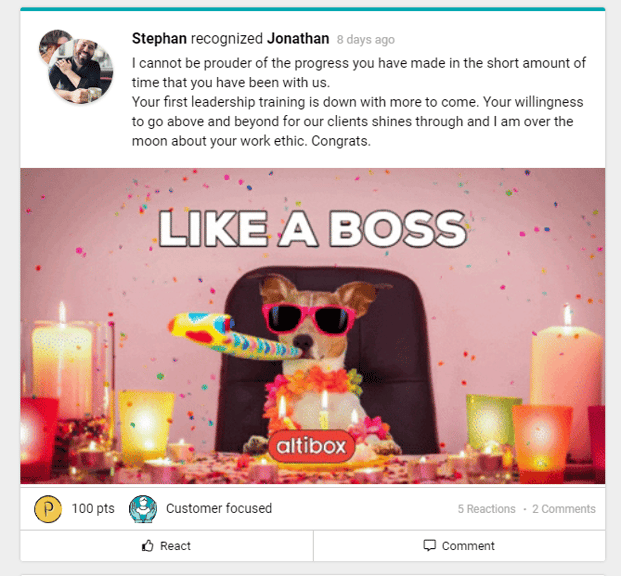
Task: Click the recognition message body text
Action: 359,102
